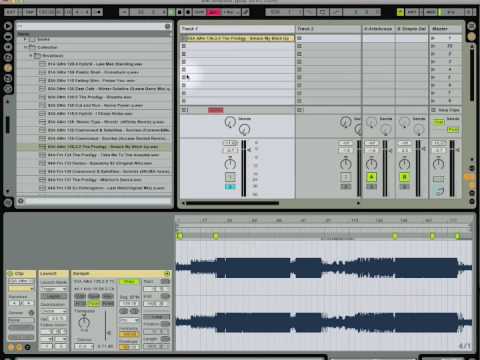Toggle browser visibility with the top sidebar arrow

pos(8,26)
